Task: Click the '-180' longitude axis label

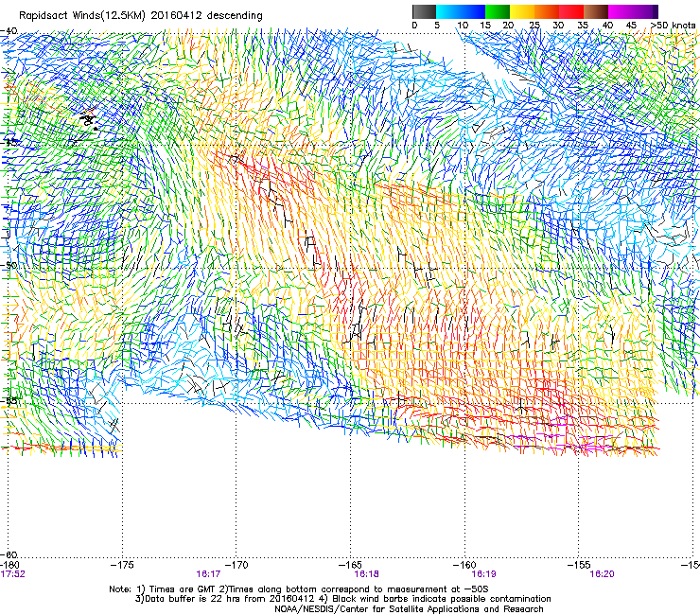Action: [9, 565]
